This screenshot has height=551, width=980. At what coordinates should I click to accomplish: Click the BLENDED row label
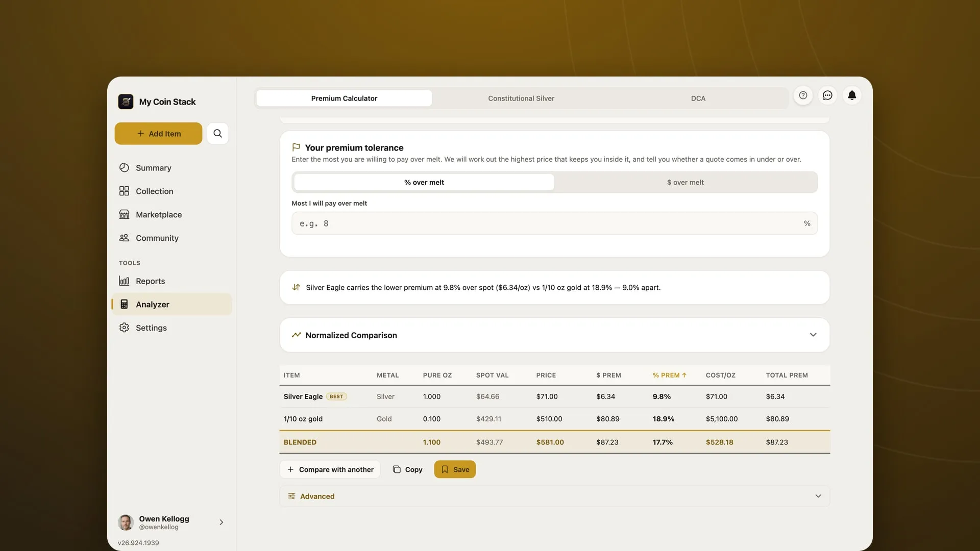300,443
